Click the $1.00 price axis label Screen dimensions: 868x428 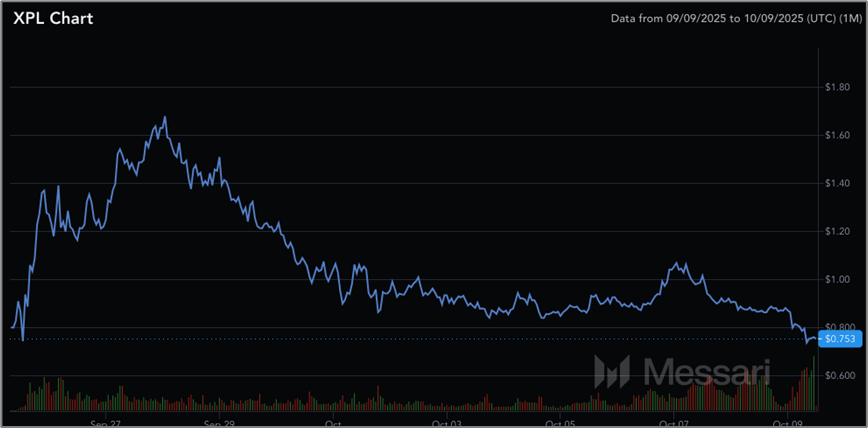[x=836, y=279]
